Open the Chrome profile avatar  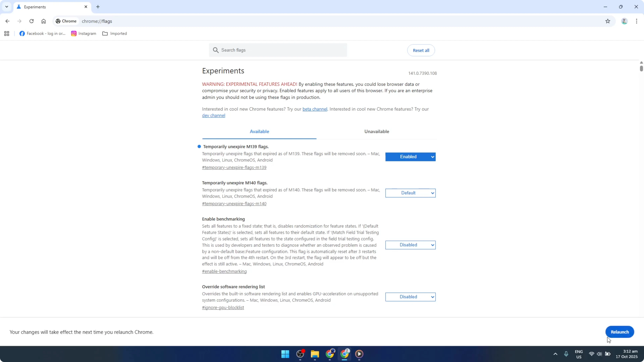click(624, 21)
